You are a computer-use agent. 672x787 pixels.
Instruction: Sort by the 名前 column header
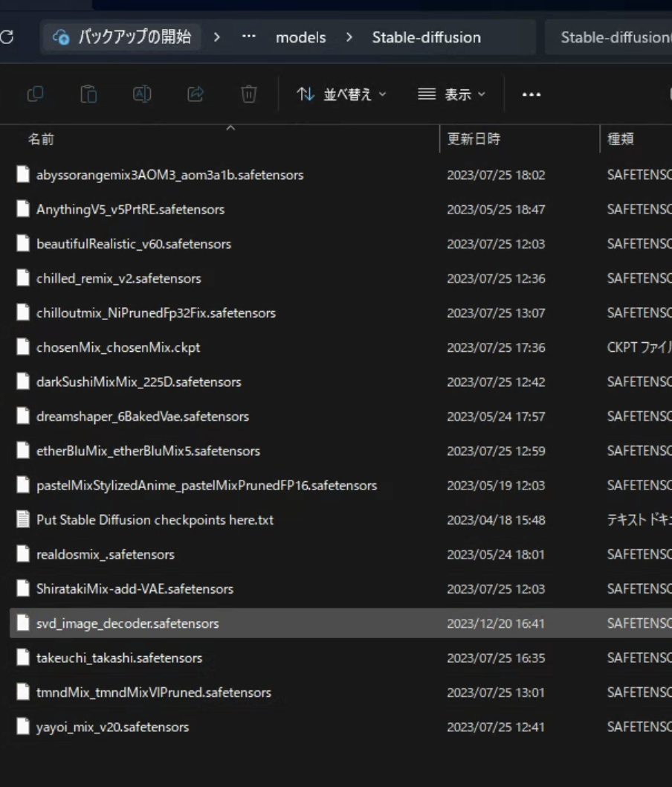tap(41, 139)
